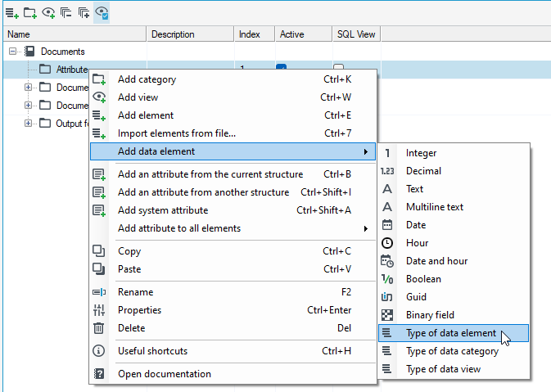Expand the Output folder tree node
This screenshot has height=392, width=551.
point(28,124)
